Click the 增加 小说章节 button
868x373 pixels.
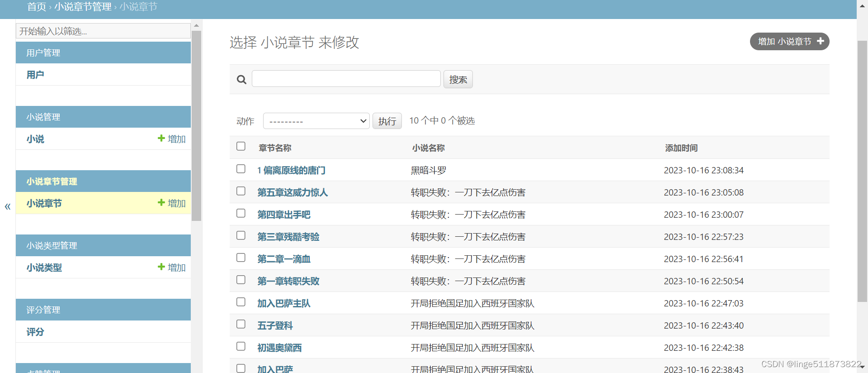[789, 42]
